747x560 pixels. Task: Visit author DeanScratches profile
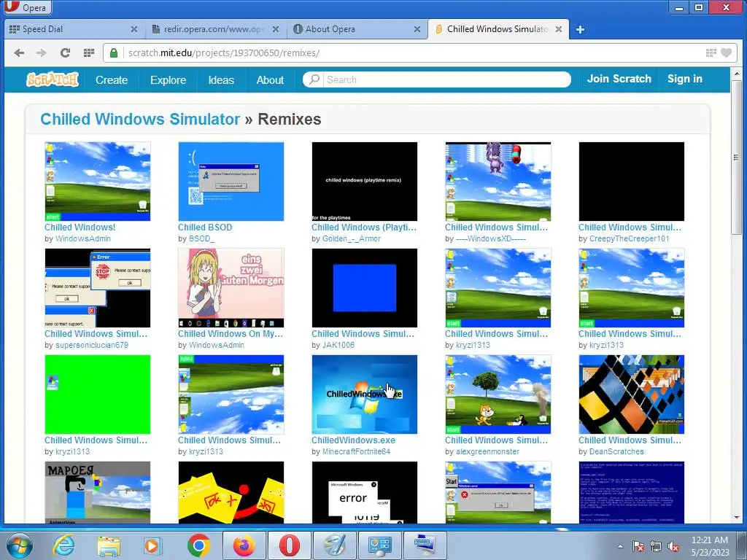pyautogui.click(x=616, y=451)
